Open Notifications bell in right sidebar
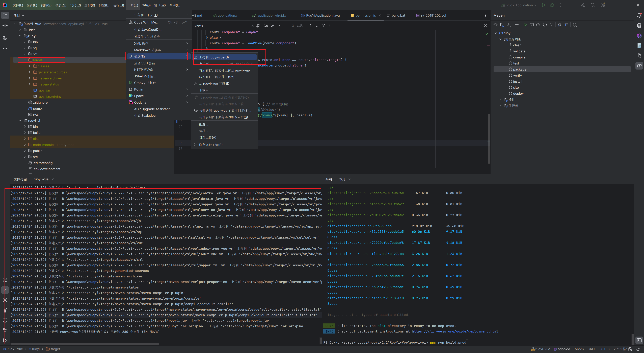The image size is (644, 353). [639, 15]
